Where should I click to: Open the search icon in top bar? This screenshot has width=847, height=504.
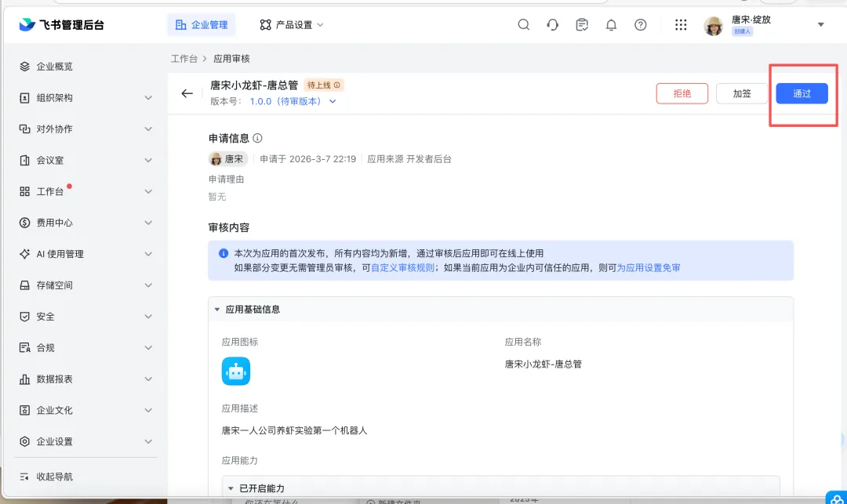tap(523, 25)
